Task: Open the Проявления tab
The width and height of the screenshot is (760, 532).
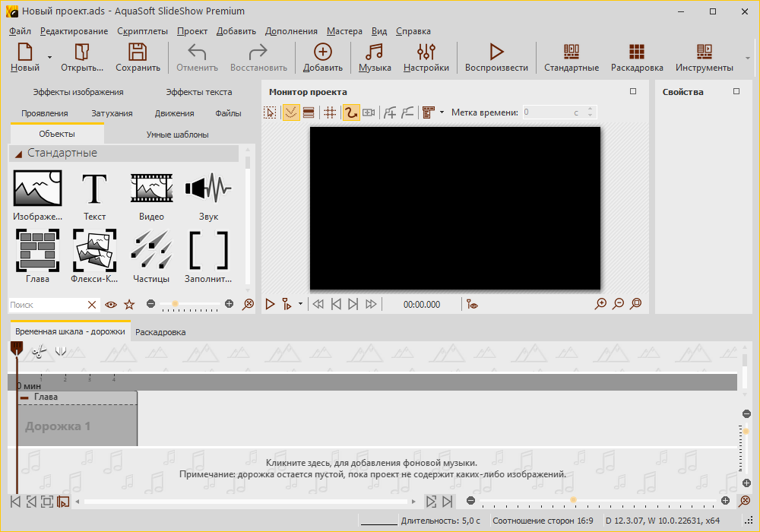Action: tap(45, 113)
